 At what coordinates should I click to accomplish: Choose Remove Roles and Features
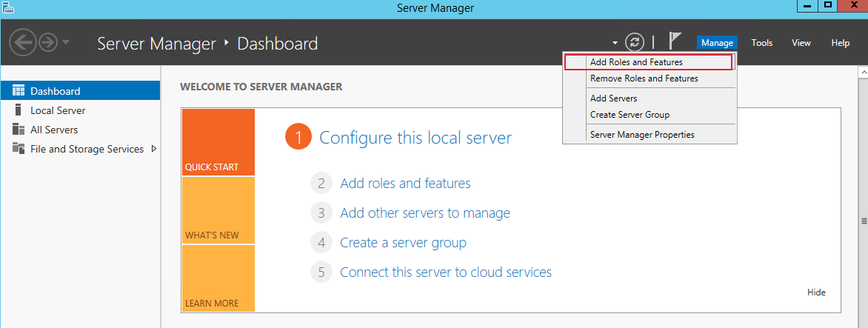tap(650, 78)
